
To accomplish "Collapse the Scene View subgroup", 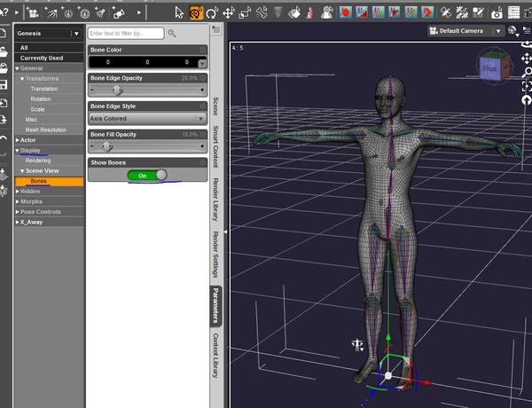I will point(22,170).
